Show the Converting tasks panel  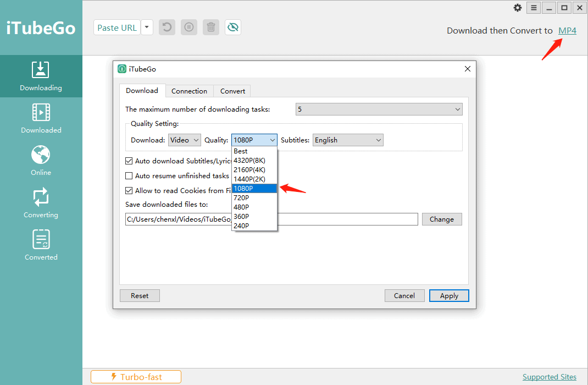point(41,203)
